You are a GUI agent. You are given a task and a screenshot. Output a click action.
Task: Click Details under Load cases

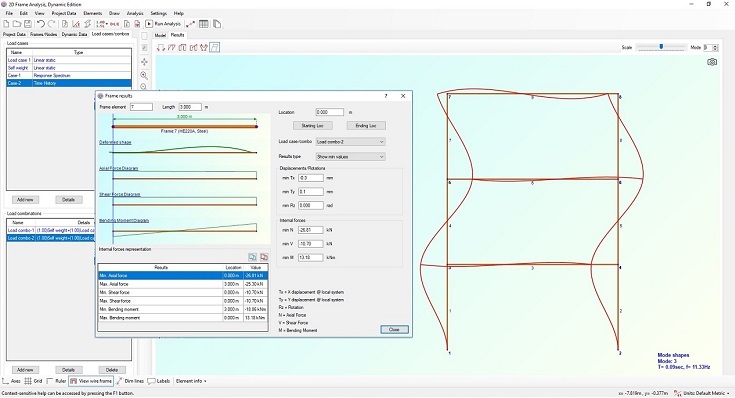(x=68, y=200)
